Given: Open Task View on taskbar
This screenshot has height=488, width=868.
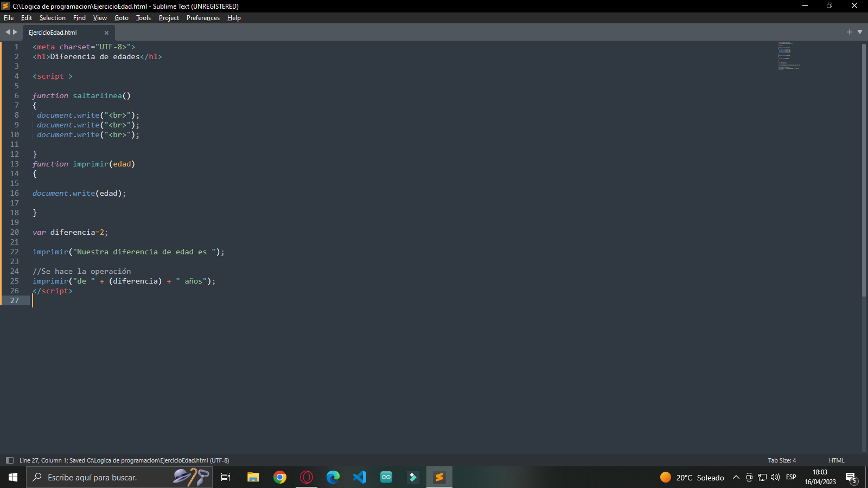Looking at the screenshot, I should click(x=226, y=477).
